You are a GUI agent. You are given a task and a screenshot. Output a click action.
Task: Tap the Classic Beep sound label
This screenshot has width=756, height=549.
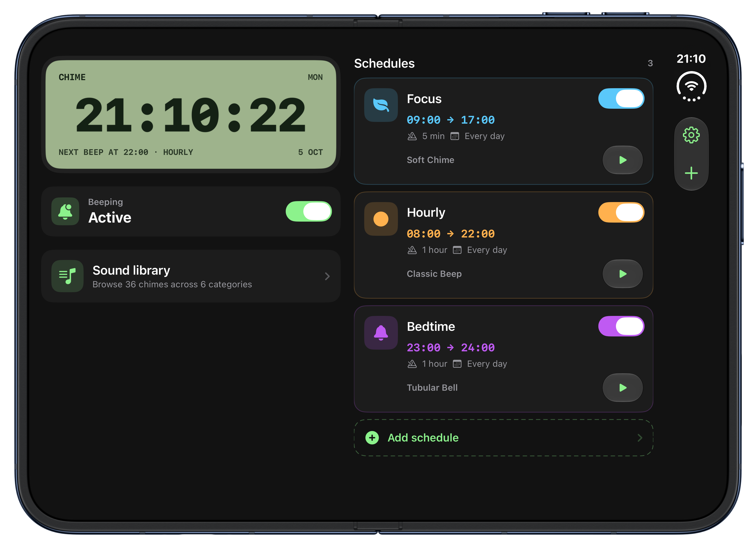434,274
